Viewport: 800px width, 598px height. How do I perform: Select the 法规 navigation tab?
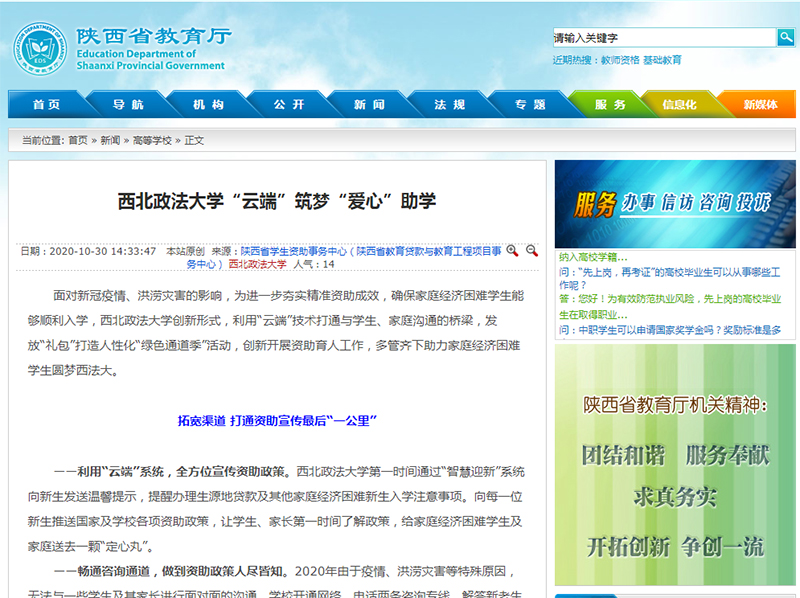(x=449, y=105)
